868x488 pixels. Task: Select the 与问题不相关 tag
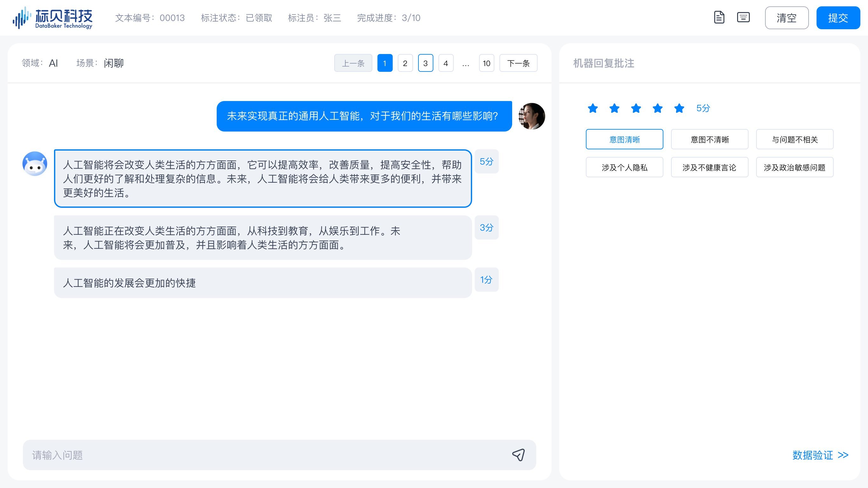[795, 139]
